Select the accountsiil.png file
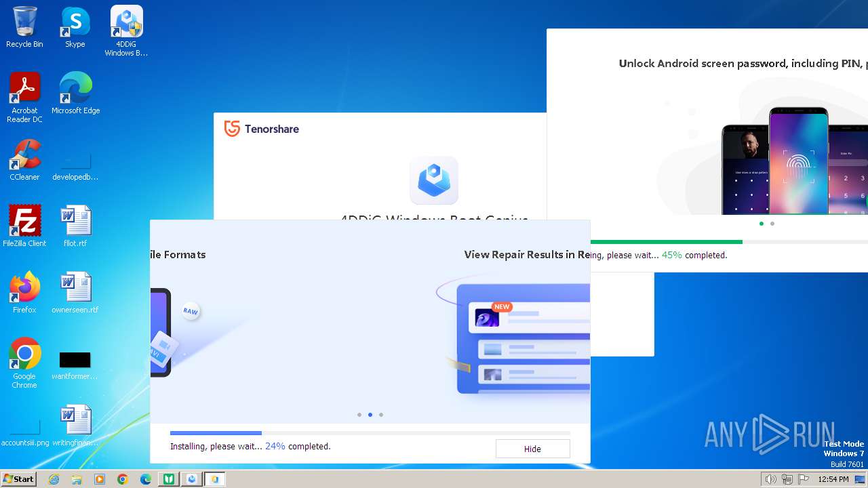The height and width of the screenshot is (488, 868). [x=25, y=432]
